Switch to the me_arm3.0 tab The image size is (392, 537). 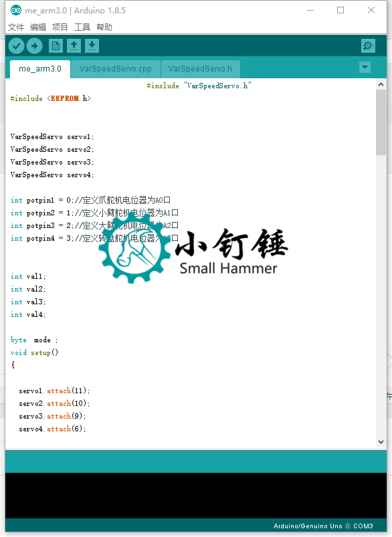tap(40, 69)
